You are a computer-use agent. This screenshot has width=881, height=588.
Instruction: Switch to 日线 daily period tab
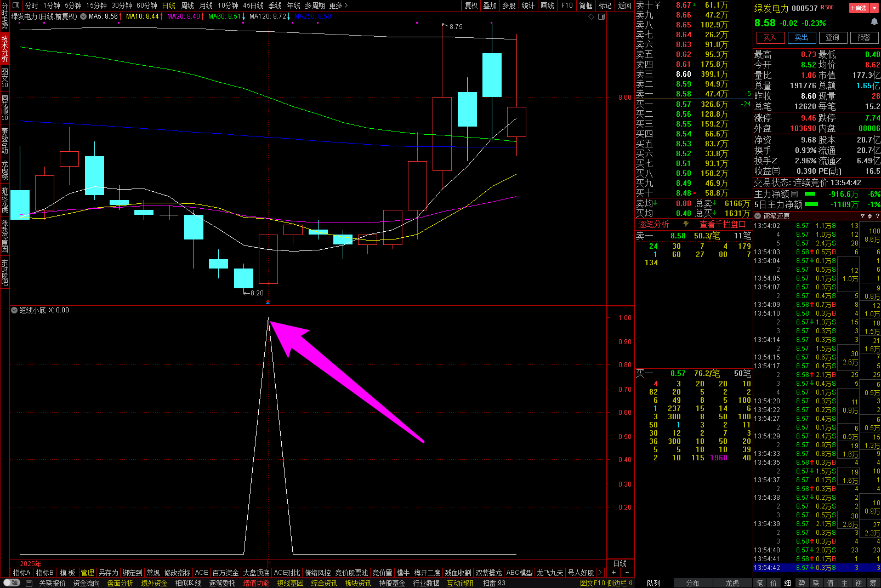pos(169,5)
